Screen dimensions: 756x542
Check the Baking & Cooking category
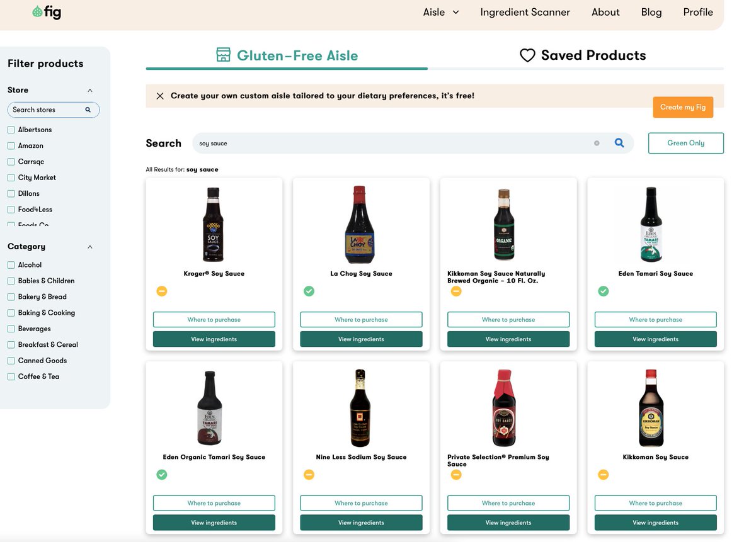(x=11, y=313)
